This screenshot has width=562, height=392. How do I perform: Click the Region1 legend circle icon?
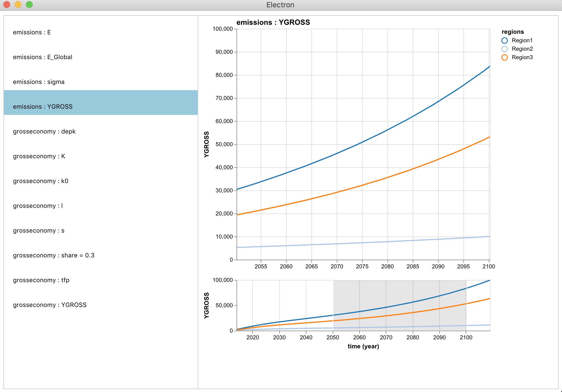(504, 41)
